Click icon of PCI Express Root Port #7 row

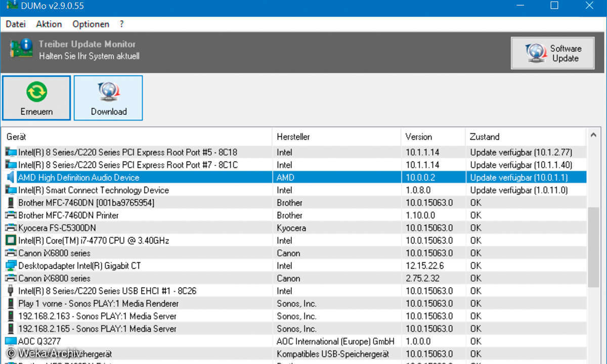[x=11, y=164]
